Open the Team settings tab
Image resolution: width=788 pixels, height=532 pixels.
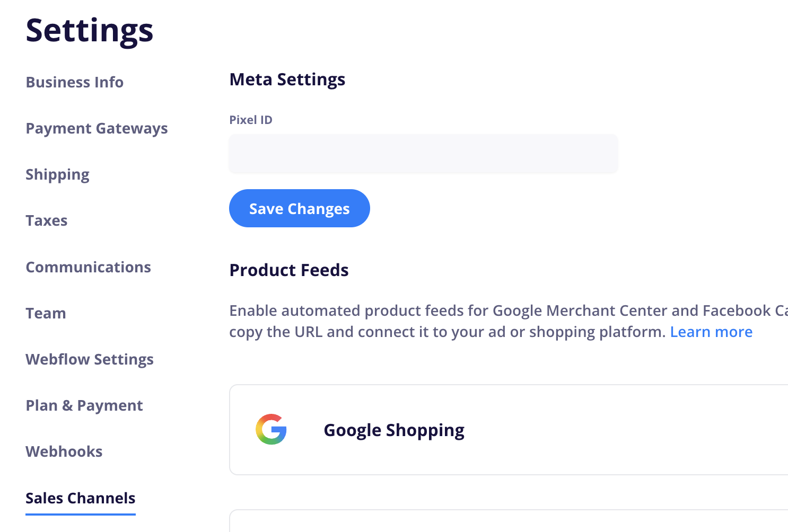pos(46,313)
